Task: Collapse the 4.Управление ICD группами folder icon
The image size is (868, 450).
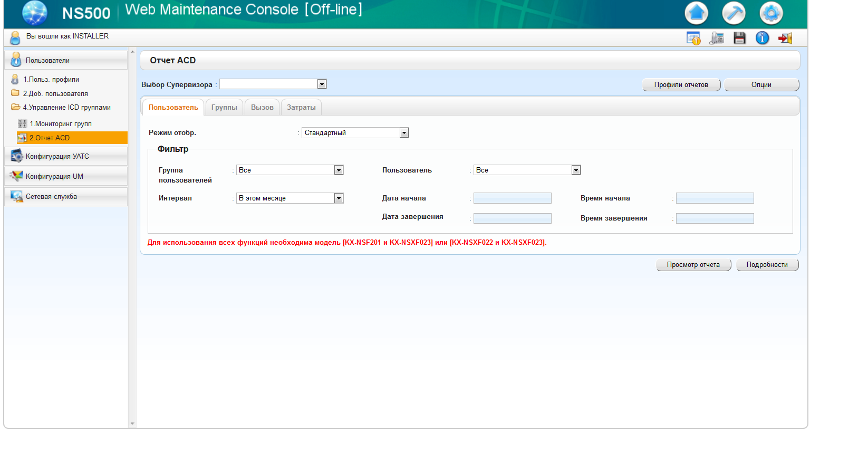Action: pyautogui.click(x=15, y=107)
